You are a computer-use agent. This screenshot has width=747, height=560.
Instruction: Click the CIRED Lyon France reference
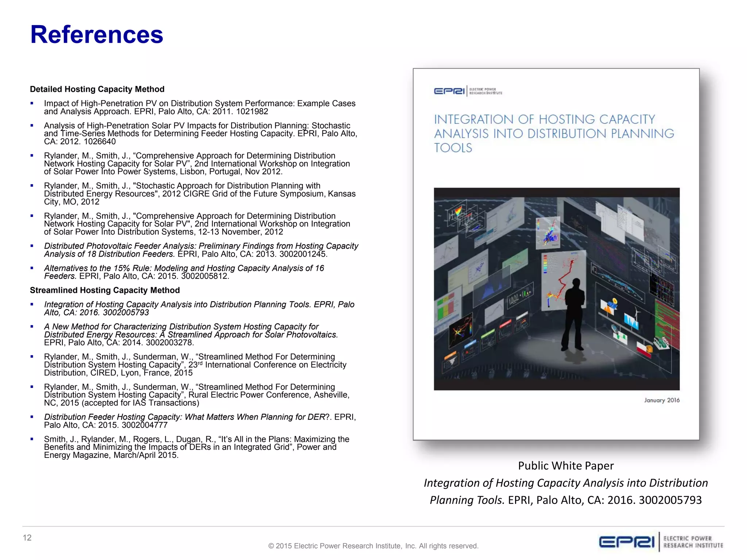coord(195,365)
